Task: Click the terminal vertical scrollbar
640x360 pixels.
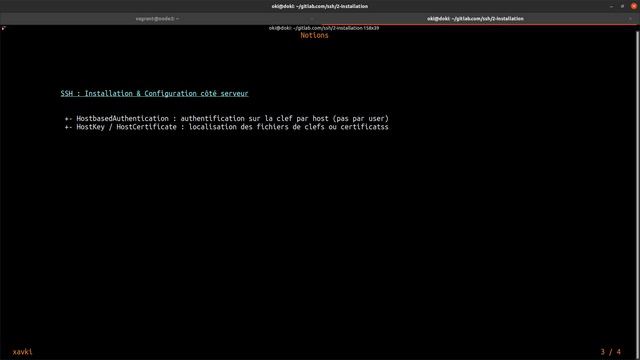Action: [637, 195]
